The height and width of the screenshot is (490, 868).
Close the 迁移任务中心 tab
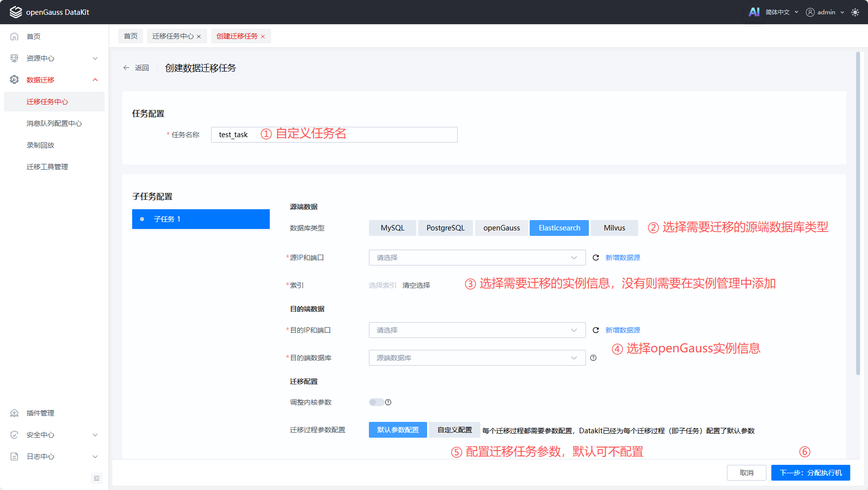click(199, 37)
